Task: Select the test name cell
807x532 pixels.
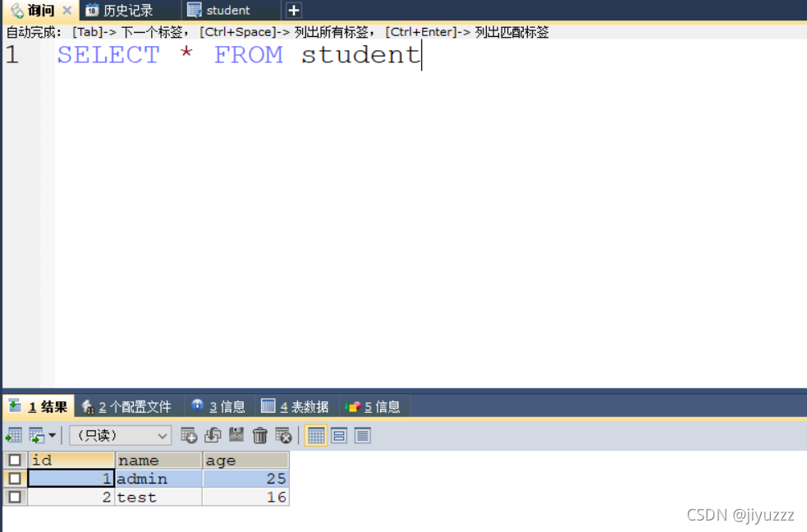Action: coord(158,497)
